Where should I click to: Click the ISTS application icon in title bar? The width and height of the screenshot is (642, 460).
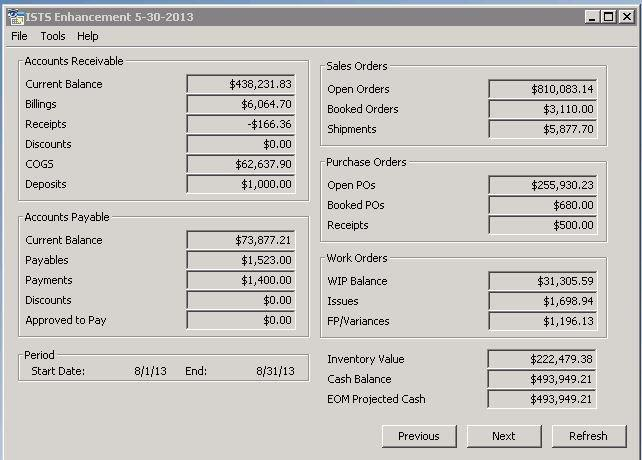16,17
